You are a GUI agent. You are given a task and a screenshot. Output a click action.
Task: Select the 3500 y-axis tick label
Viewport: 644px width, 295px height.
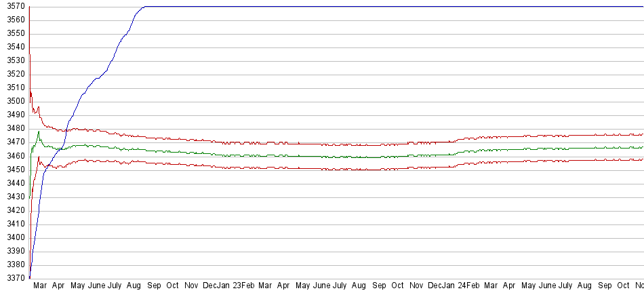coord(13,102)
